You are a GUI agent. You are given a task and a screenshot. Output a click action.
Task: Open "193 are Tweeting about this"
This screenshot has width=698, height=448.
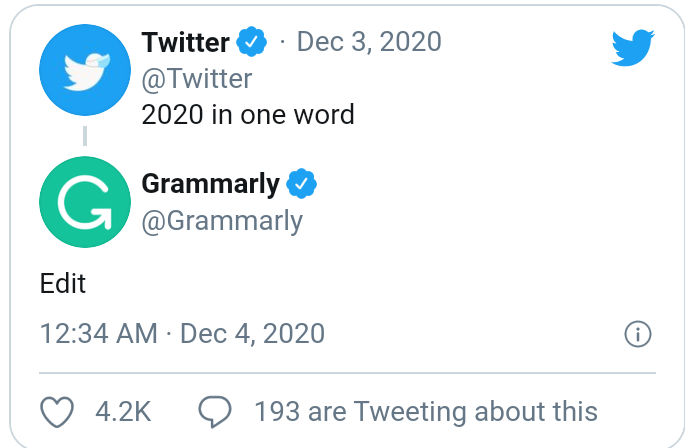tap(425, 411)
